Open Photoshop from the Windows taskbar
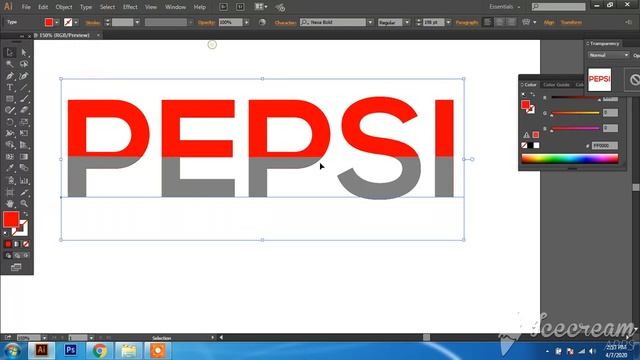The image size is (640, 360). click(70, 350)
